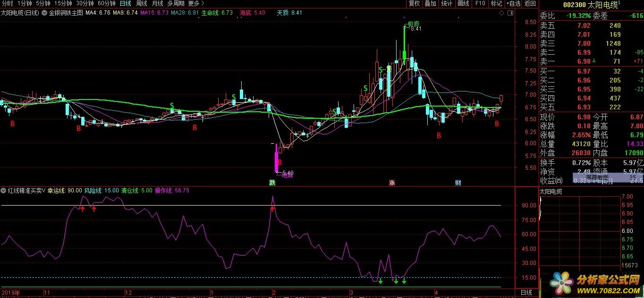Screen dimensions: 644x298
Task: Switch to 日线 daily chart tab
Action: (125, 3)
